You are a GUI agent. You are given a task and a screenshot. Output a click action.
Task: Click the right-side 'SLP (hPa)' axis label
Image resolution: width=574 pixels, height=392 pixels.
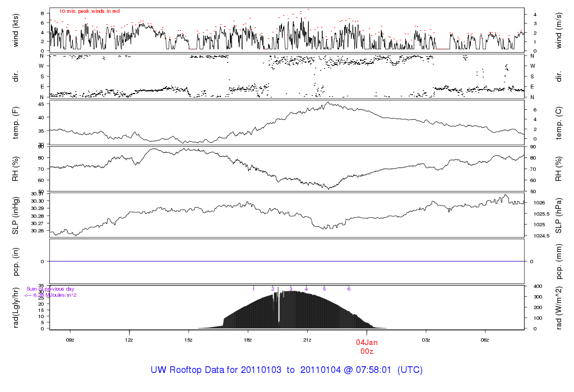coord(559,214)
